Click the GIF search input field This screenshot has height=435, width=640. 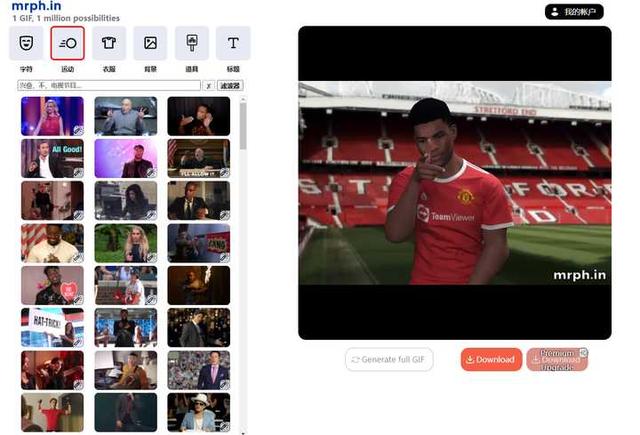point(109,85)
